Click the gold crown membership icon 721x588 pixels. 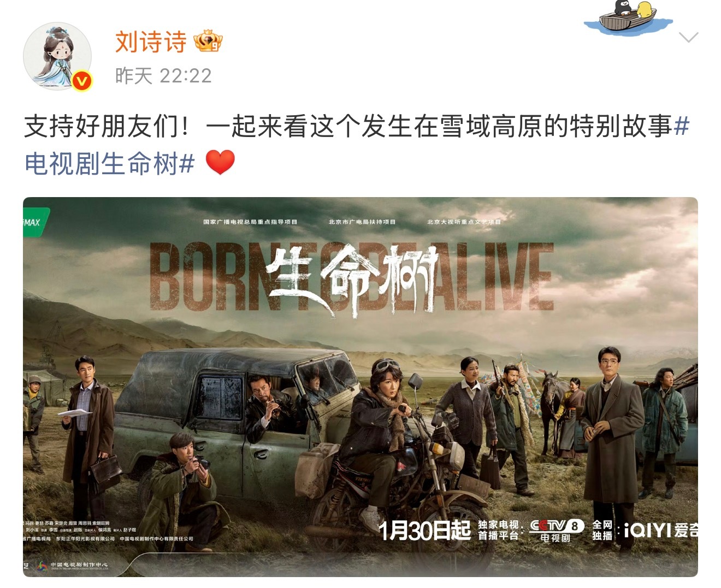tap(208, 41)
